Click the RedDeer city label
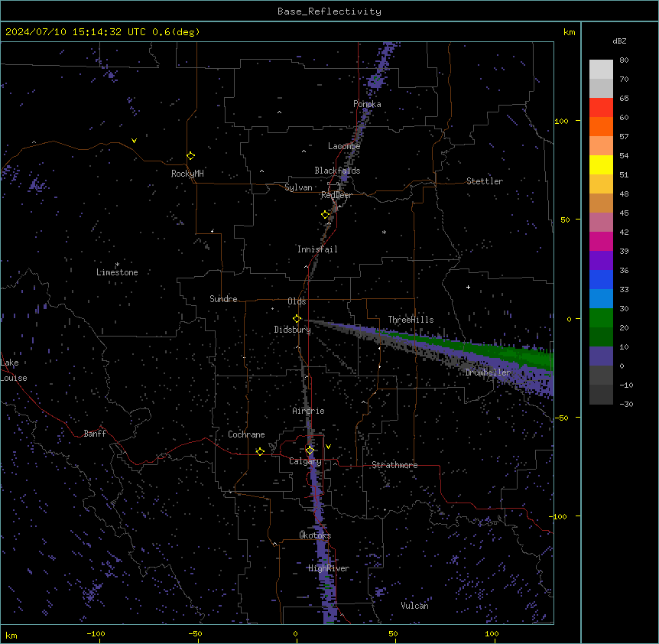This screenshot has height=644, width=659. (336, 195)
